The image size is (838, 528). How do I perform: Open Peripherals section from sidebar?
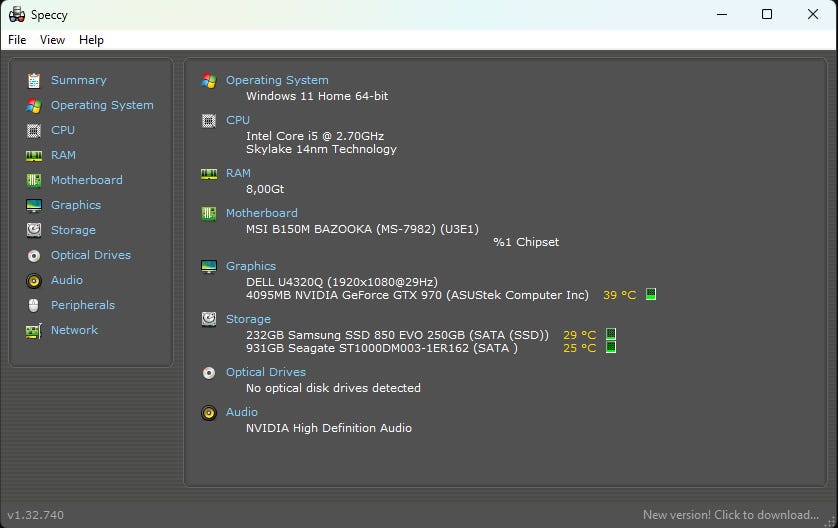coord(83,305)
